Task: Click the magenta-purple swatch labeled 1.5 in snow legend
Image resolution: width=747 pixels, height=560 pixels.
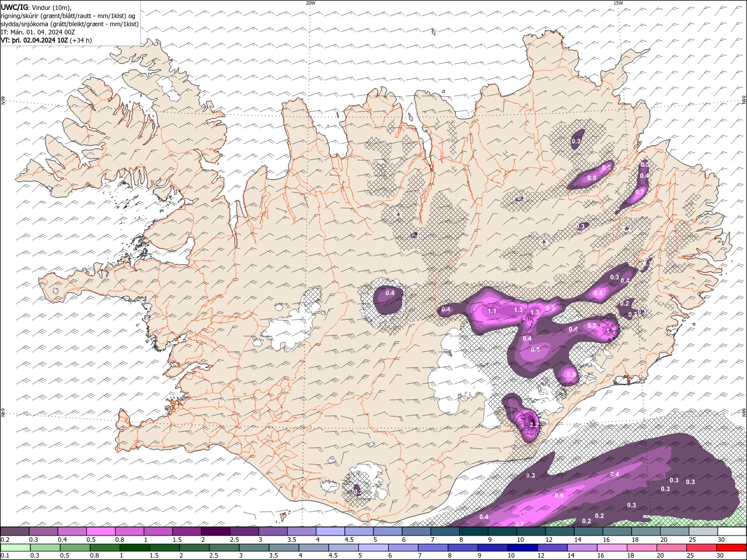Action: (x=187, y=531)
